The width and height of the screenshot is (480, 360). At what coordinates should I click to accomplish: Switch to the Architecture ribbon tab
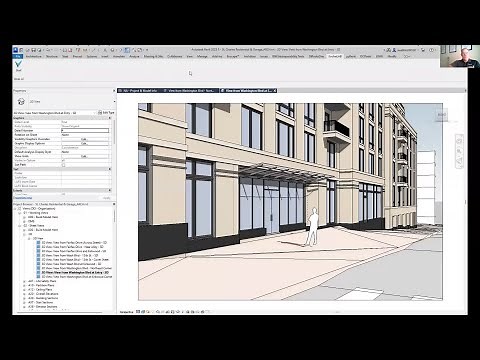pos(34,56)
